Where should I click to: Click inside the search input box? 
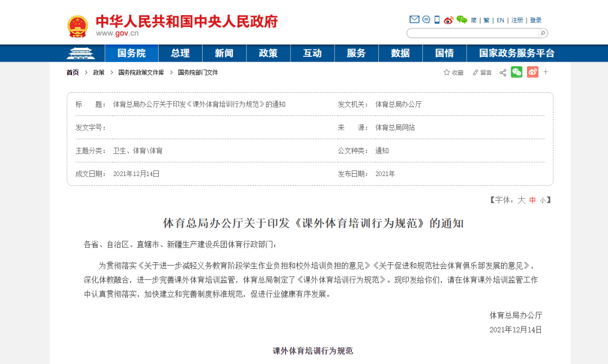coord(473,33)
